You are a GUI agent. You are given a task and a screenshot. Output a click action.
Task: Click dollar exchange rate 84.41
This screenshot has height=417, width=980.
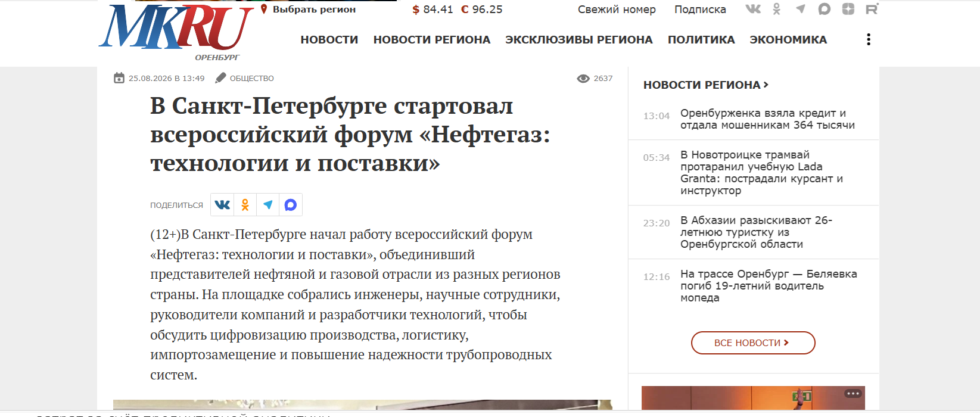[433, 10]
